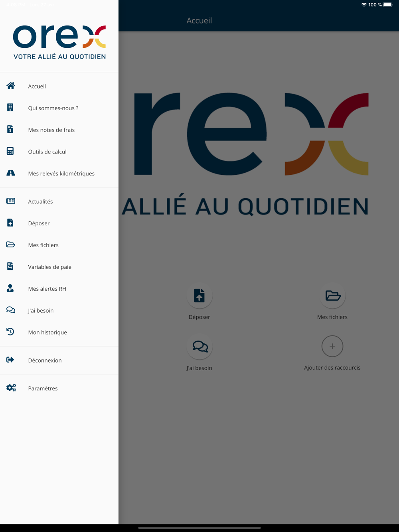Select Mes alertes RH

click(x=59, y=289)
